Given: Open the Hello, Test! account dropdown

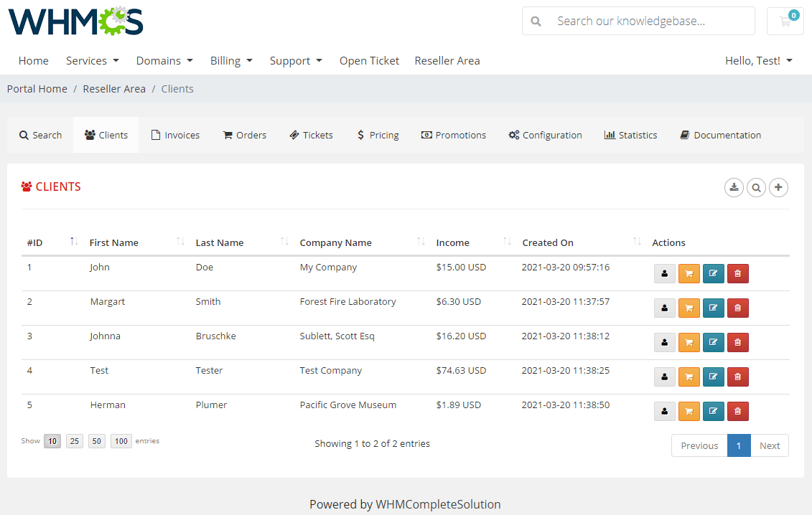Looking at the screenshot, I should (x=759, y=60).
